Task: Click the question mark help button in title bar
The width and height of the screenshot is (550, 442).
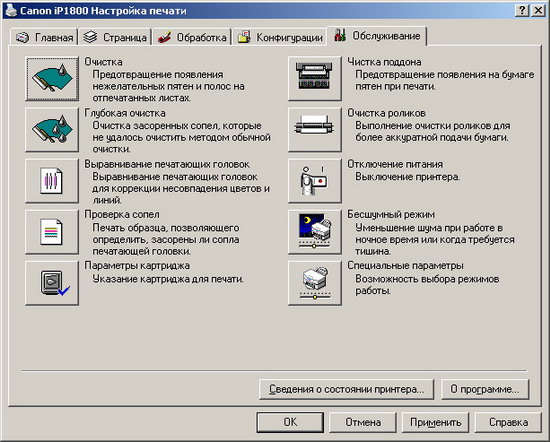Action: [x=522, y=11]
